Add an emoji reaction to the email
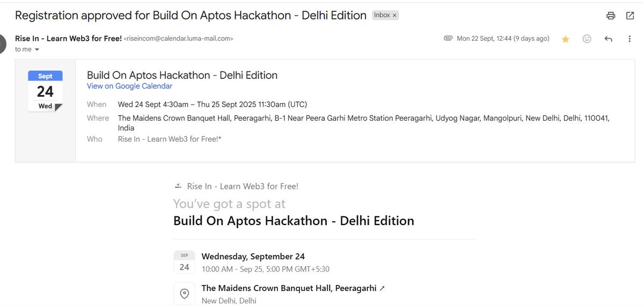The width and height of the screenshot is (644, 306). click(587, 39)
